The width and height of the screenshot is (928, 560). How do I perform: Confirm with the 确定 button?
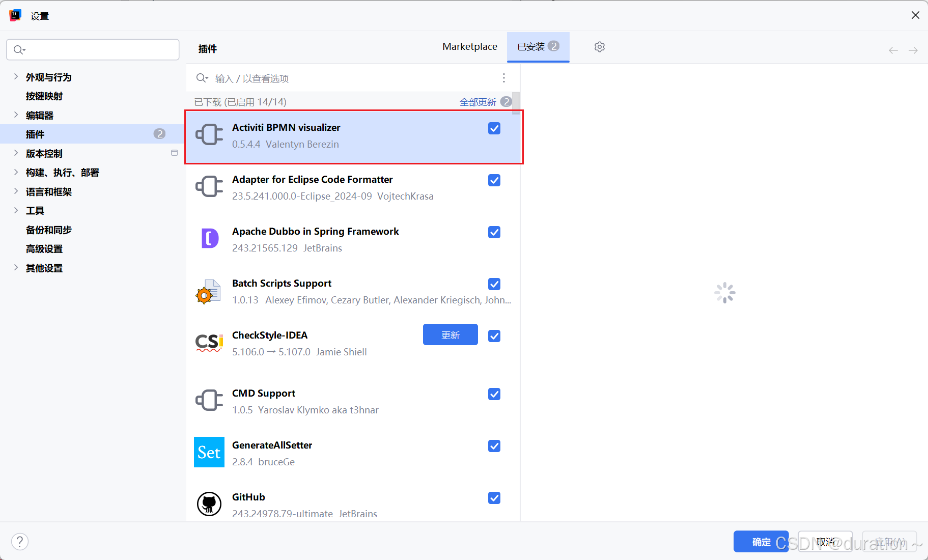coord(761,542)
